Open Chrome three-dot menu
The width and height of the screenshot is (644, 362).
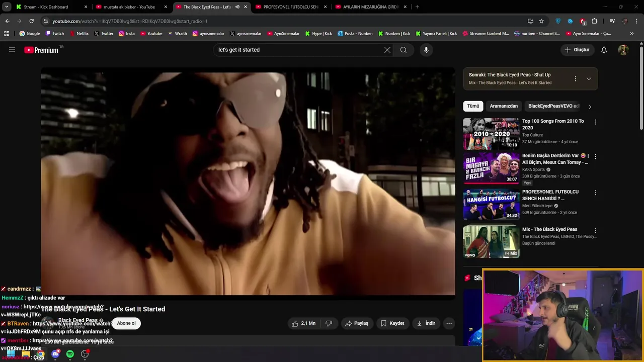(x=637, y=21)
